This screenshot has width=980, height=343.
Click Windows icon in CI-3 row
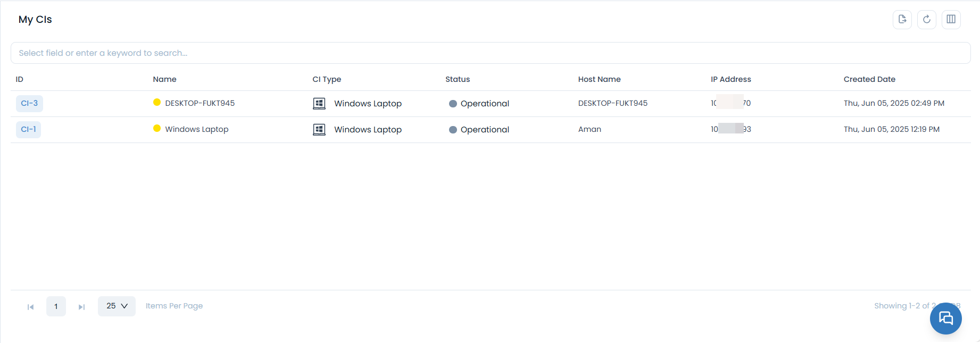coord(319,104)
